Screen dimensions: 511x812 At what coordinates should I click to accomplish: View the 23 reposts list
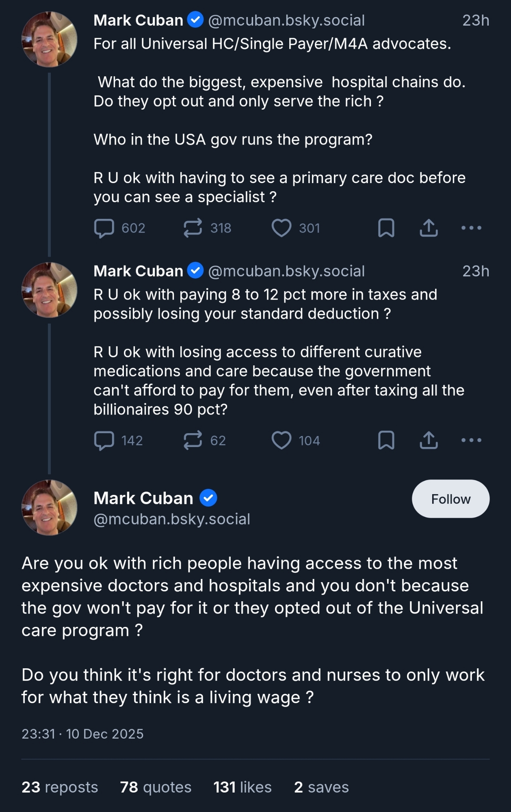[60, 787]
